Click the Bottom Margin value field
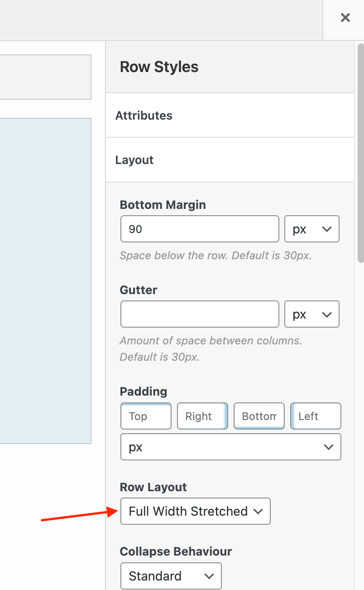Screen dimensions: 364x590 pyautogui.click(x=199, y=229)
